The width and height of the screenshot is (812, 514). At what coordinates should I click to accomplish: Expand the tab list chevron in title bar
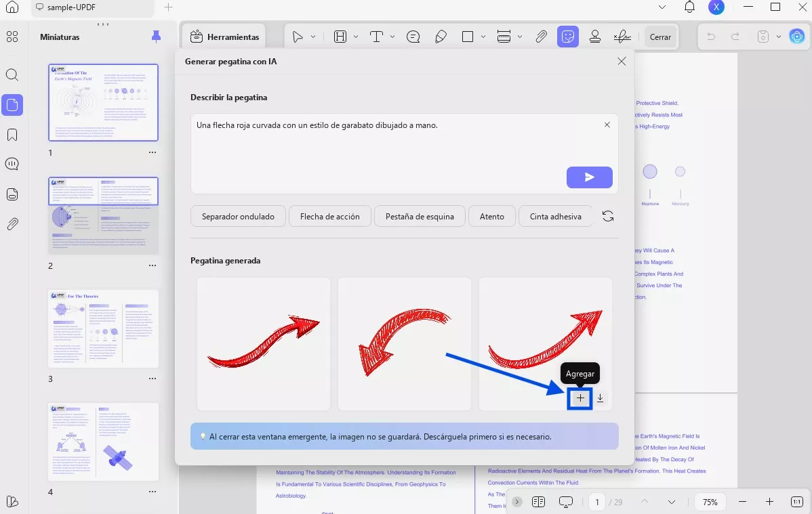(662, 7)
